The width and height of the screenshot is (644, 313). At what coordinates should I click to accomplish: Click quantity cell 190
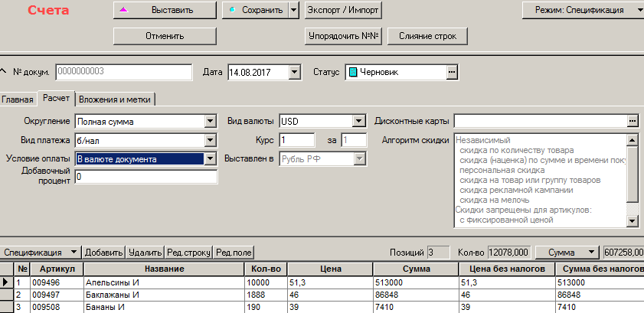(x=266, y=307)
